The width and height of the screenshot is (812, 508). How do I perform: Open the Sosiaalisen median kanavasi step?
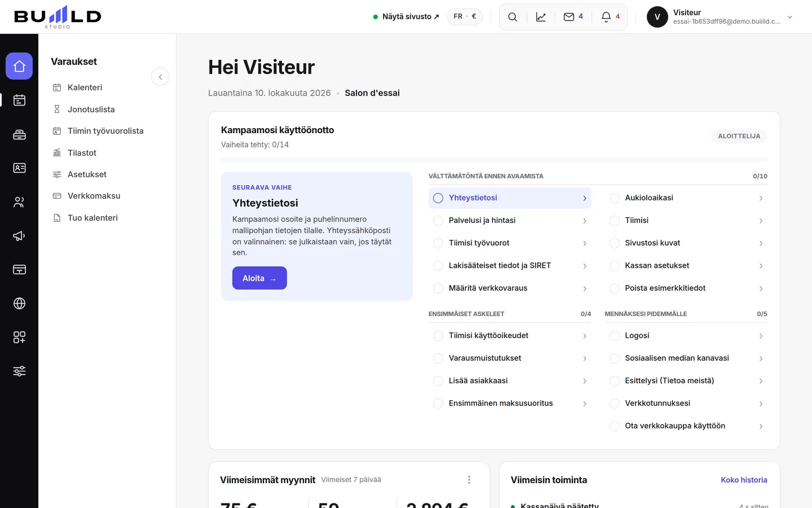coord(686,358)
